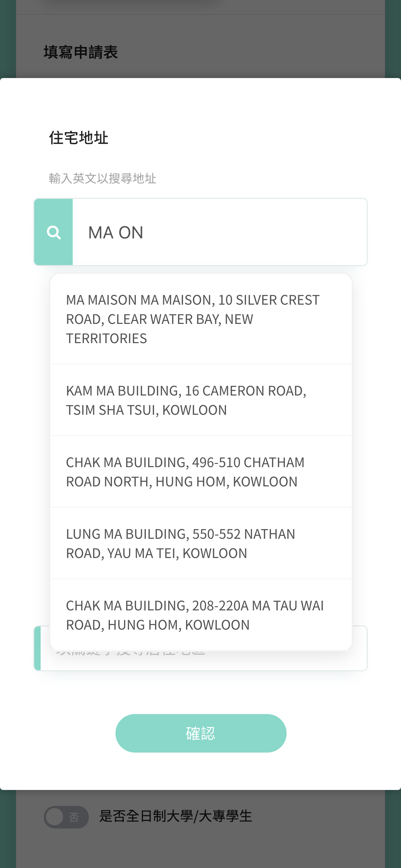The height and width of the screenshot is (868, 401).
Task: Choose KAM MA BUILDING, 16 Cameron Road
Action: pyautogui.click(x=201, y=400)
